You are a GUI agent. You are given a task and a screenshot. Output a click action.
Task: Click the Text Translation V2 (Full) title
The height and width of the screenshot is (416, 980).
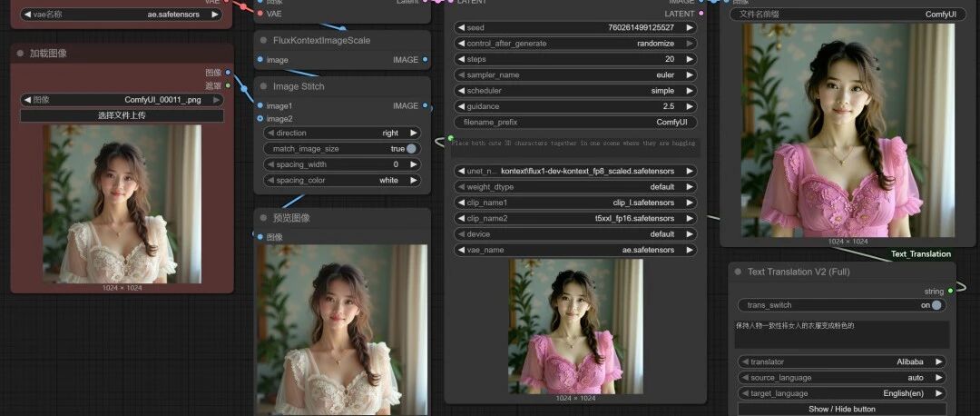click(799, 272)
